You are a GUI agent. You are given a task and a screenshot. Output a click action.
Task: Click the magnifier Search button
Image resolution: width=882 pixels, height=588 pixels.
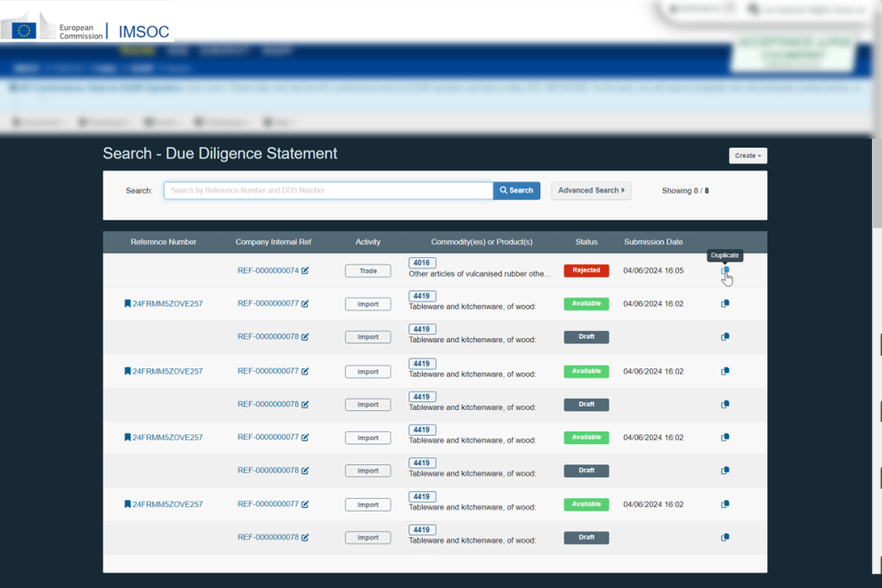[516, 190]
